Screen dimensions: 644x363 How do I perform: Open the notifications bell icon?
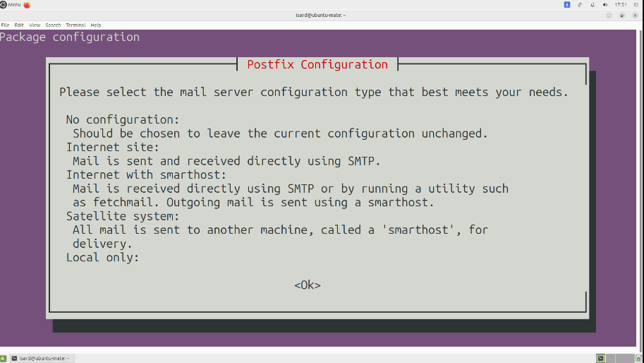[x=593, y=4]
